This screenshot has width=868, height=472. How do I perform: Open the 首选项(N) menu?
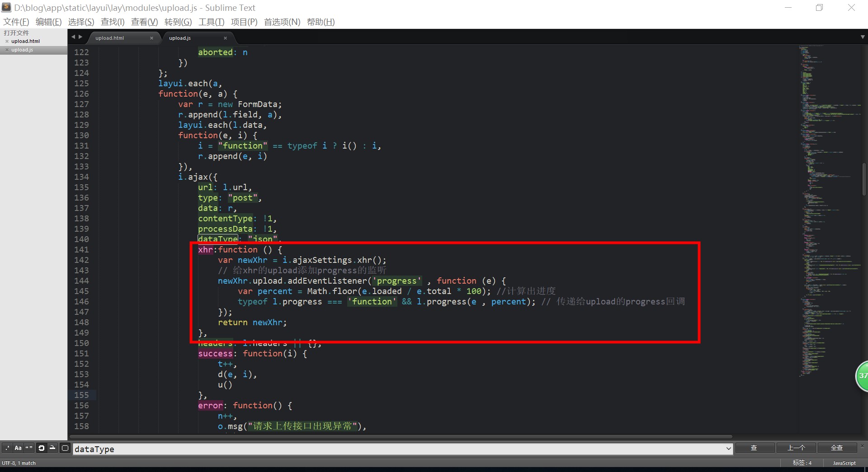[x=282, y=22]
